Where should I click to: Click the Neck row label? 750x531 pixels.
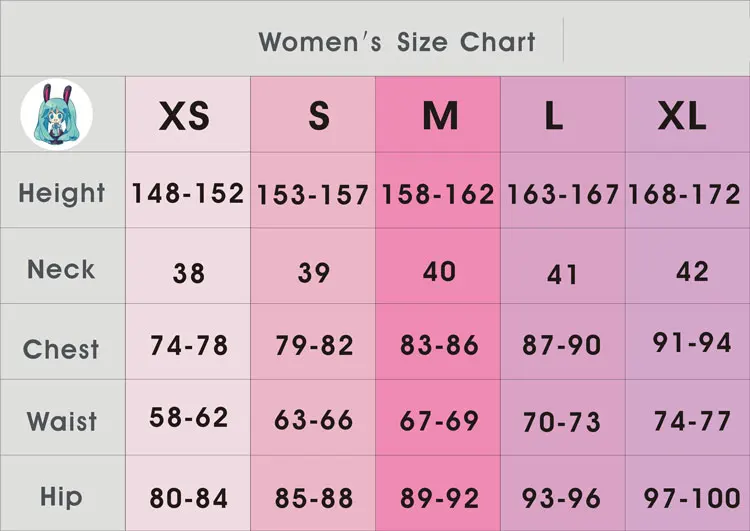point(61,269)
